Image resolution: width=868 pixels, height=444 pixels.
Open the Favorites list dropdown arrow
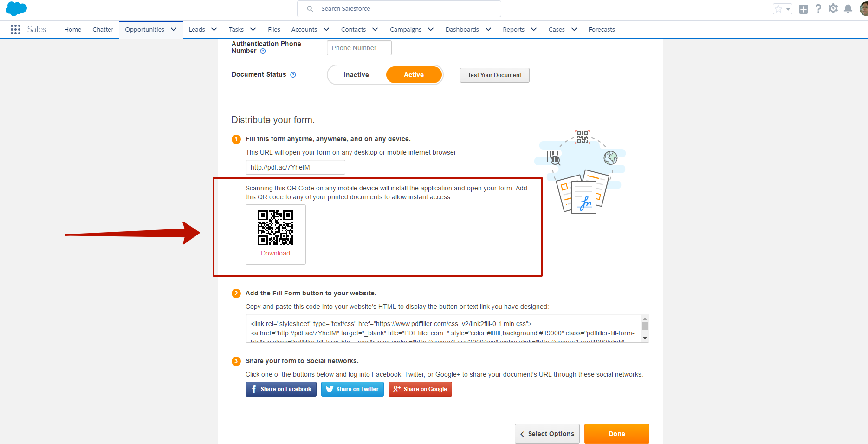pyautogui.click(x=788, y=9)
